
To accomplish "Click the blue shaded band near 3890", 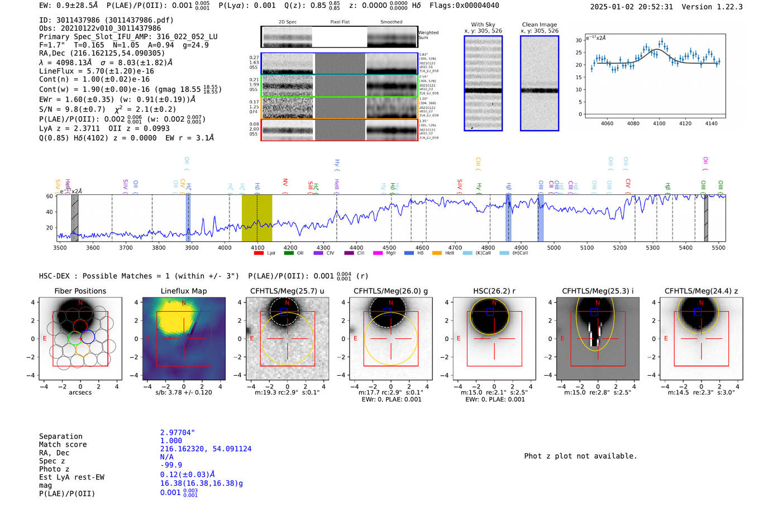I will pos(188,218).
